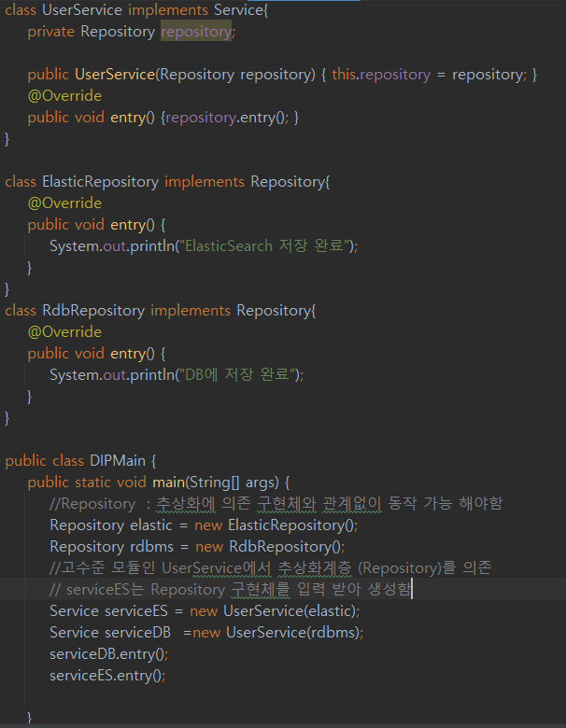The width and height of the screenshot is (566, 728).
Task: Click the class name ElasticRepository in declaration
Action: (x=100, y=182)
